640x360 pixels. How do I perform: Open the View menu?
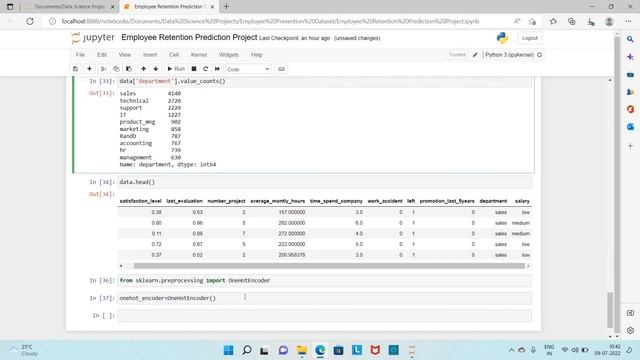tap(124, 55)
